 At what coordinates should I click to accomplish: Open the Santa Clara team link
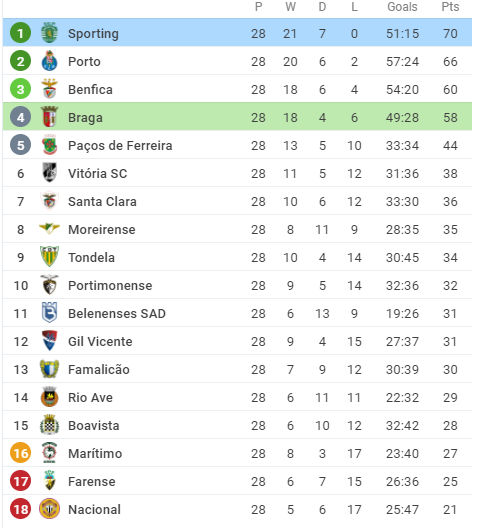click(102, 201)
